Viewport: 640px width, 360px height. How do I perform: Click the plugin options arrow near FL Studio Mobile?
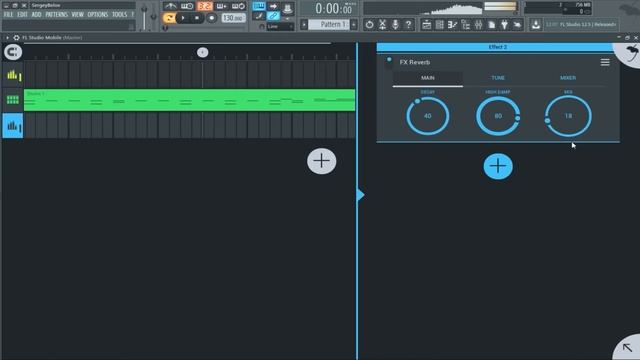7,38
